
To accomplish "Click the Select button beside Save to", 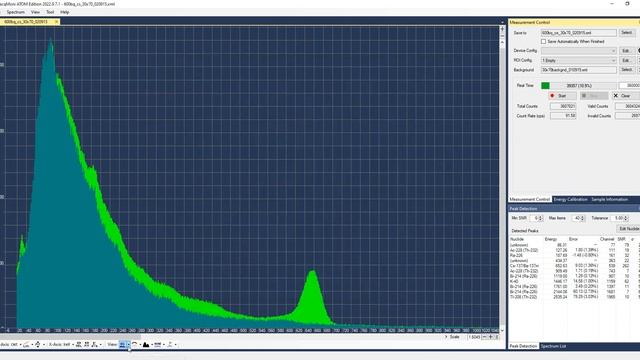I will tap(627, 33).
